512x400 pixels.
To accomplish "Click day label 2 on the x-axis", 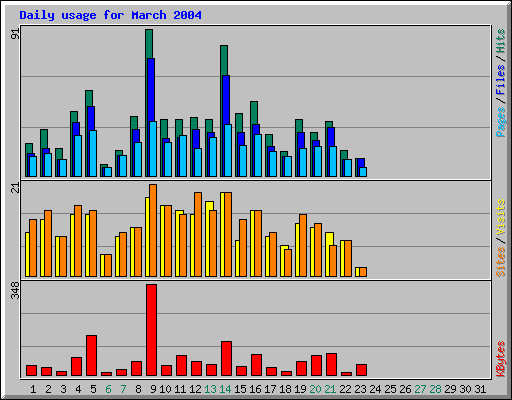I will click(48, 389).
